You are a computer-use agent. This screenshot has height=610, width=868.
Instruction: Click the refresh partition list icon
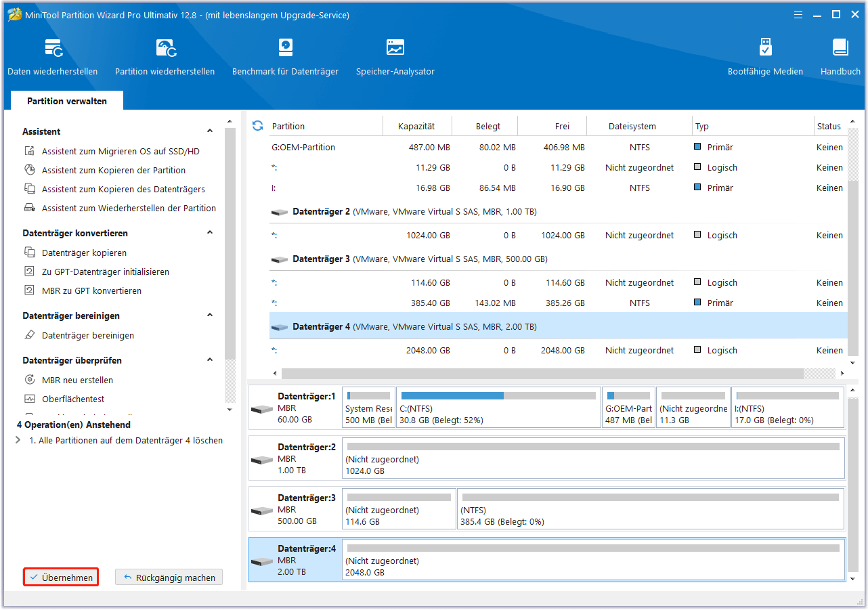point(257,126)
